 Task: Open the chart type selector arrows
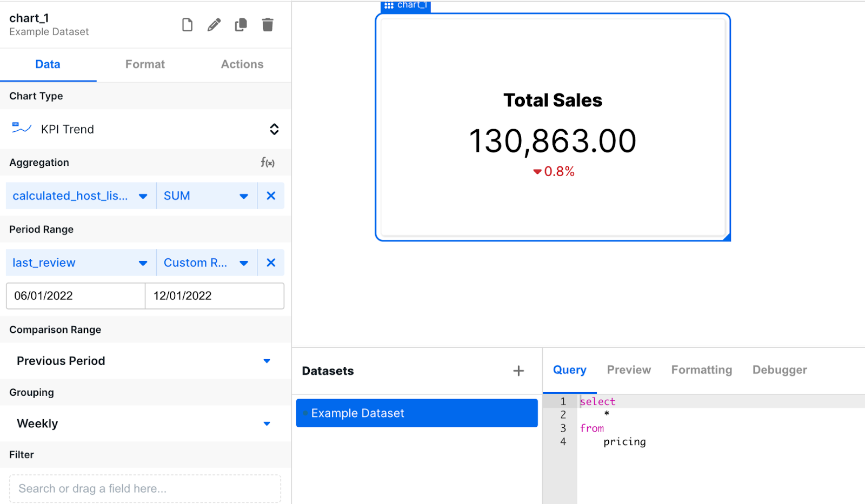(x=274, y=129)
